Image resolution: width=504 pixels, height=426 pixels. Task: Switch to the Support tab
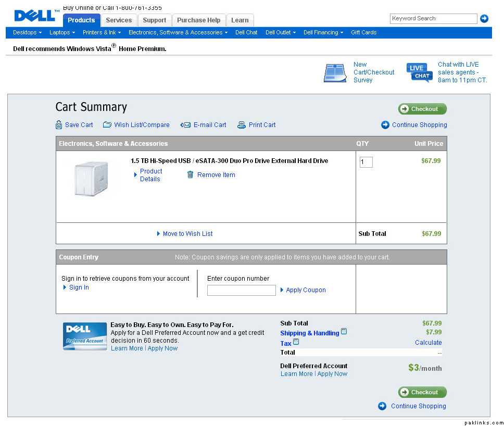[x=155, y=20]
